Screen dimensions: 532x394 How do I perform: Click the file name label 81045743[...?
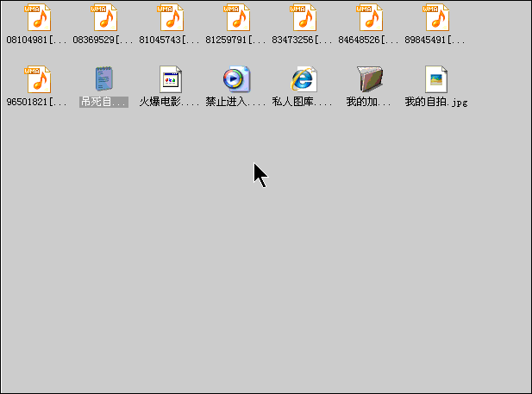point(170,40)
